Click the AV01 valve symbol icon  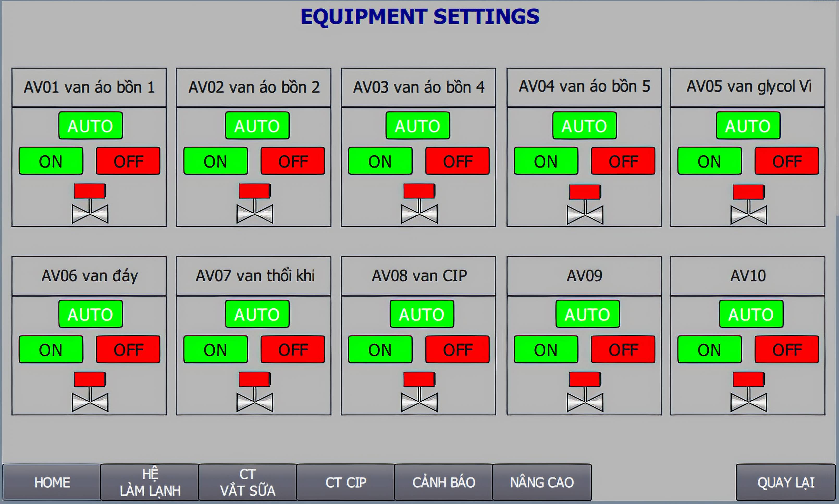(90, 203)
